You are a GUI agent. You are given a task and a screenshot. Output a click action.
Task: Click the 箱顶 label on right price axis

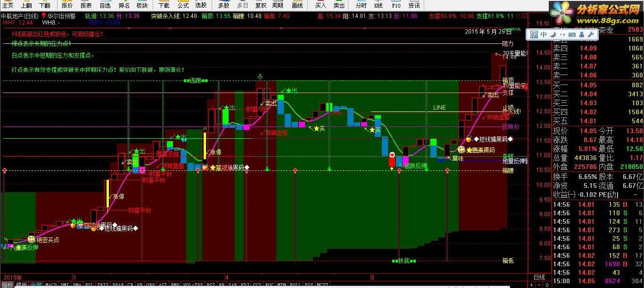click(x=508, y=81)
